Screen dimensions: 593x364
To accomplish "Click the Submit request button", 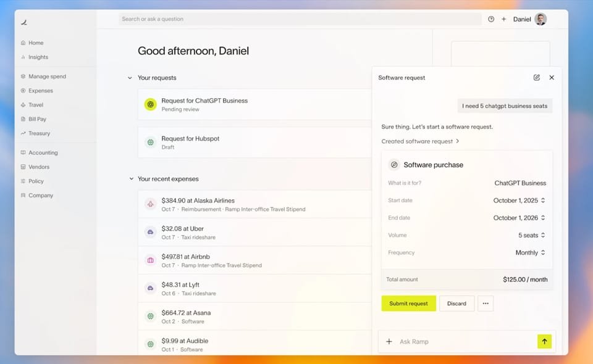I will tap(408, 304).
